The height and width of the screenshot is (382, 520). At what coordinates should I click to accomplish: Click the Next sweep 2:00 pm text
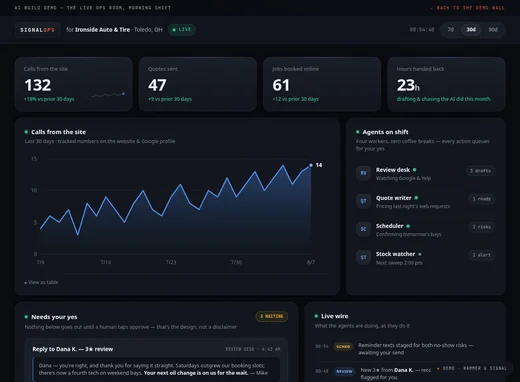pyautogui.click(x=399, y=263)
